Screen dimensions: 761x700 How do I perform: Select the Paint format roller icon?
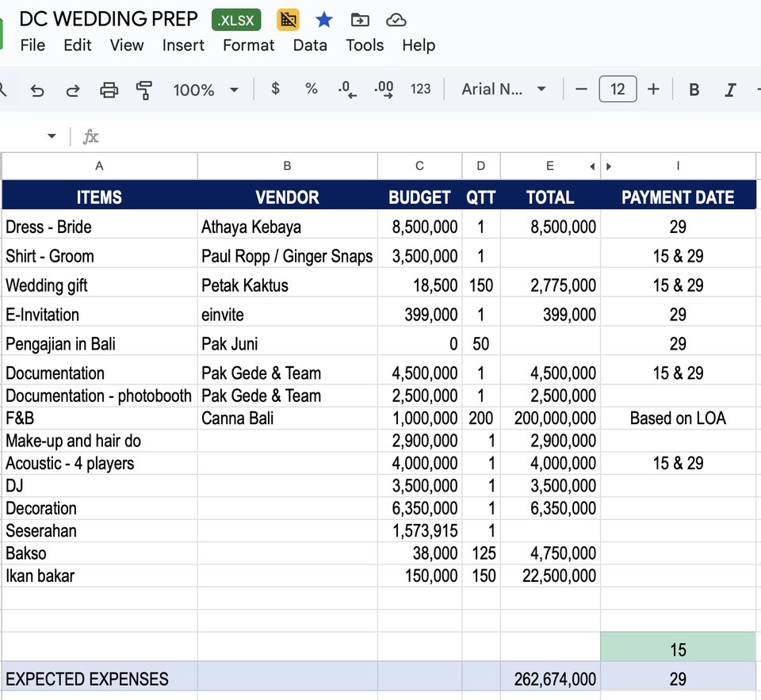pyautogui.click(x=143, y=90)
